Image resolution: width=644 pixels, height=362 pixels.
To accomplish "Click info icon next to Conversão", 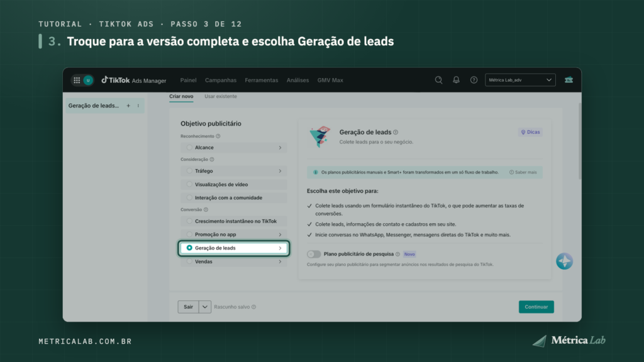I will click(206, 210).
